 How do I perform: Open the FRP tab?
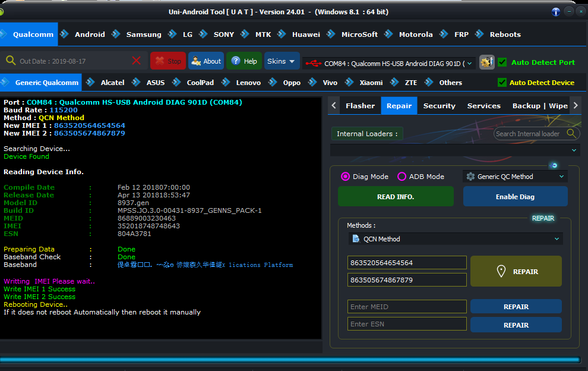tap(461, 34)
